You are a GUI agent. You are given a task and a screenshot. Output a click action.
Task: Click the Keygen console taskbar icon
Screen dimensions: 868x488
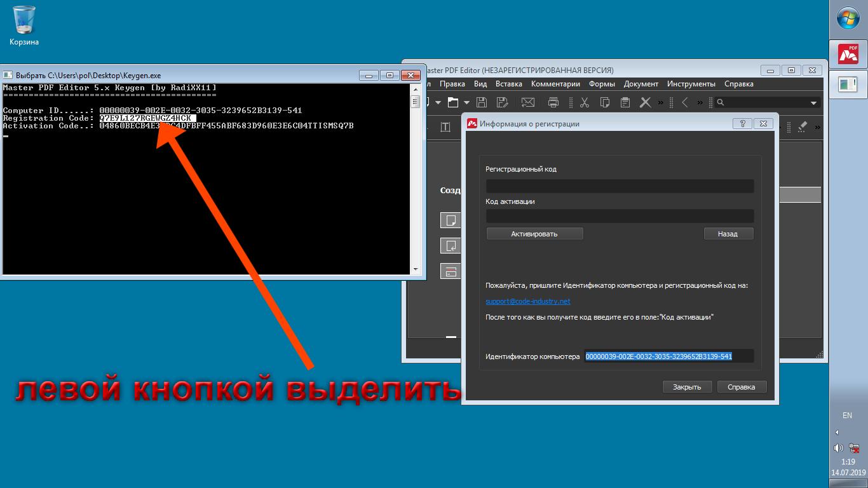(848, 83)
